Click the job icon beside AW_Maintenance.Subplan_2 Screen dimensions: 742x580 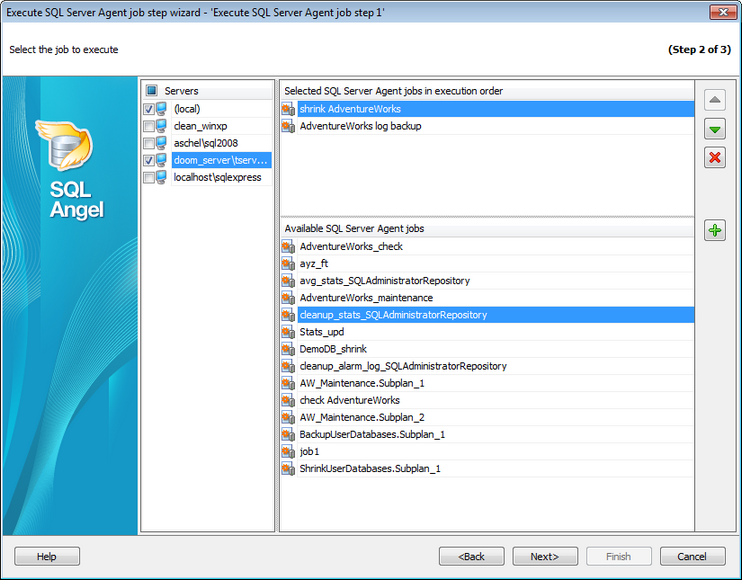click(288, 417)
